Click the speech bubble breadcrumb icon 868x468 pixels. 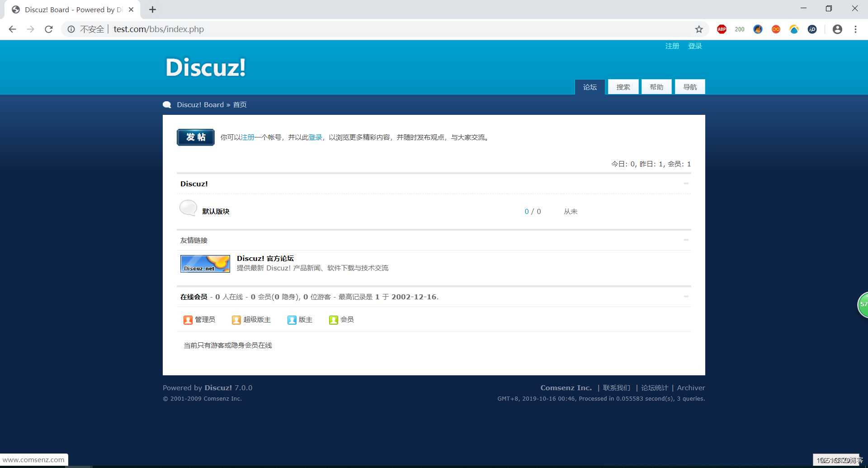pos(167,105)
